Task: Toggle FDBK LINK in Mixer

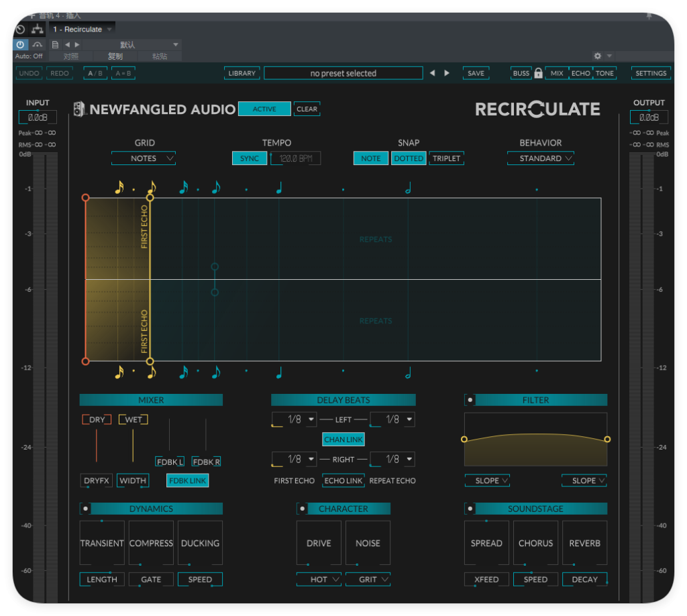Action: point(188,480)
